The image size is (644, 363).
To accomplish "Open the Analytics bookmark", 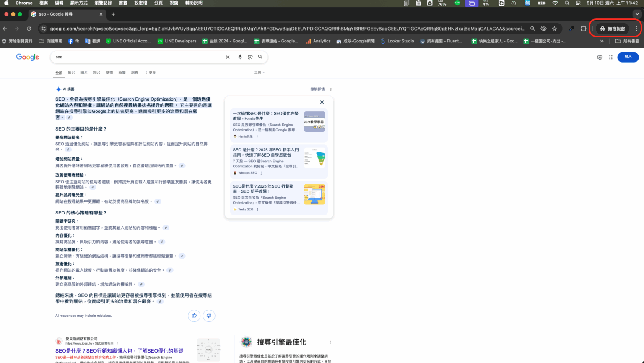I will pos(318,41).
